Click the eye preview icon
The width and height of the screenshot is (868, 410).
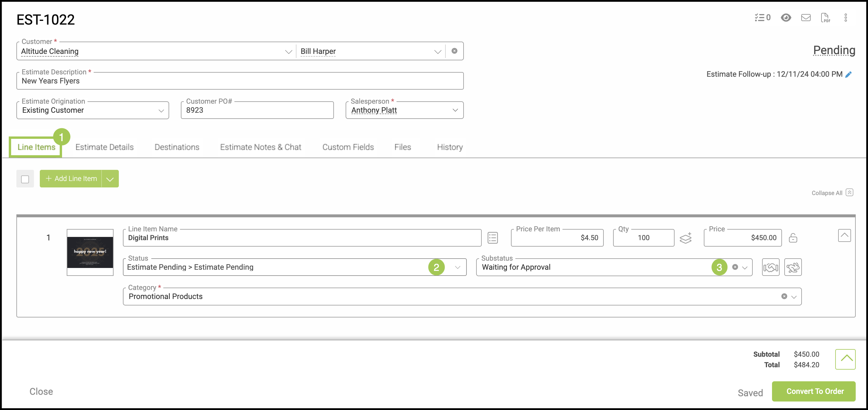[x=786, y=18]
